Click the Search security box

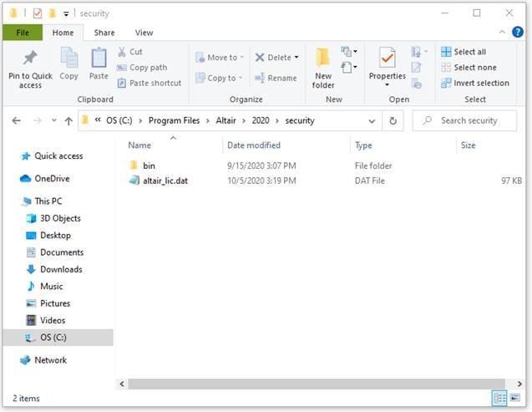click(464, 120)
